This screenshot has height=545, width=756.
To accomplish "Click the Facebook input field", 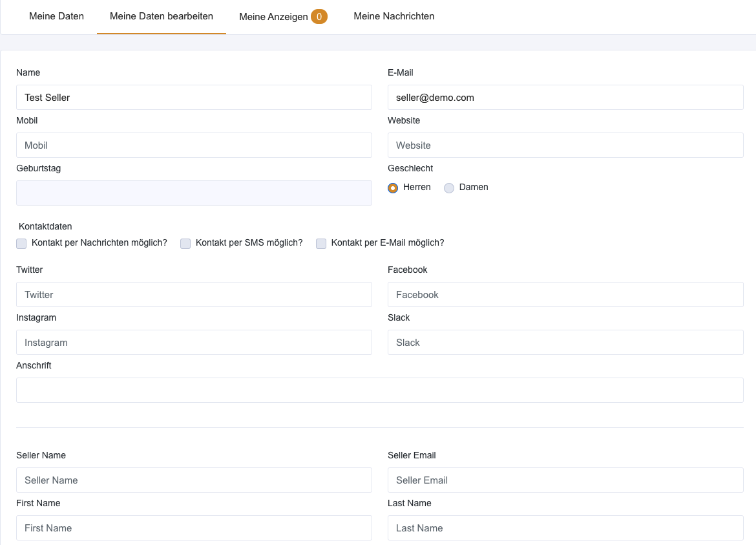I will click(565, 295).
